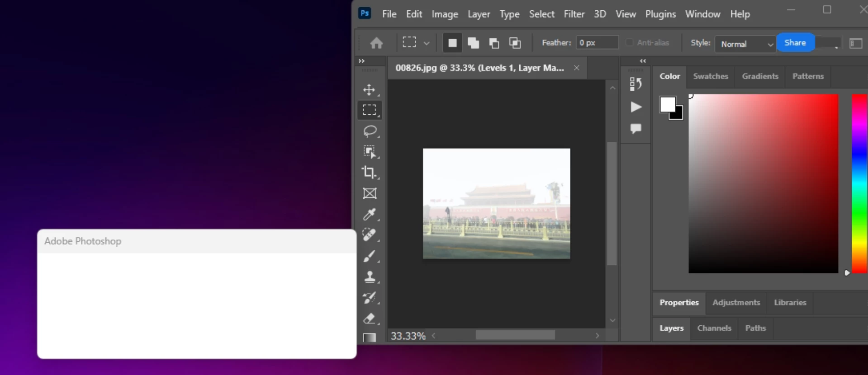The width and height of the screenshot is (868, 375).
Task: Open the Select menu
Action: 541,14
